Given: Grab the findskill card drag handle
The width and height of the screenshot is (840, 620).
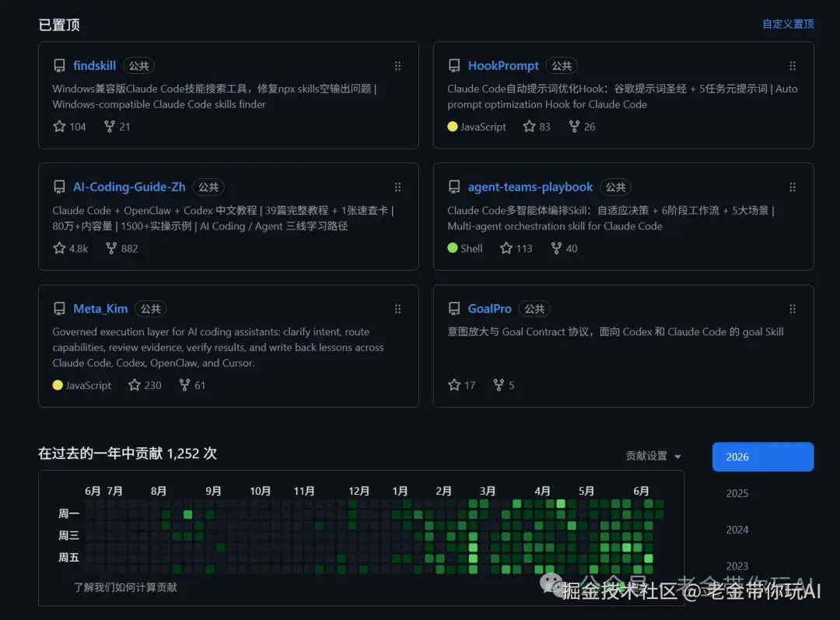Looking at the screenshot, I should click(397, 66).
